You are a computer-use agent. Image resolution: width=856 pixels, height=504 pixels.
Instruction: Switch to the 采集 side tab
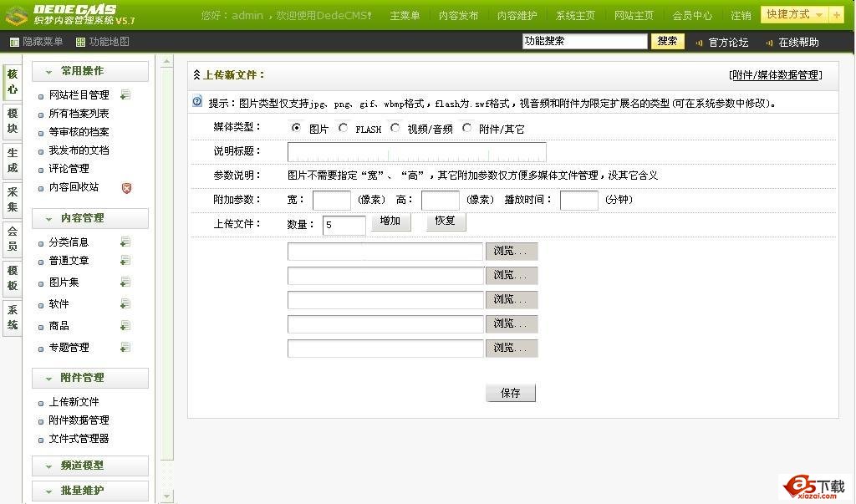tap(12, 200)
